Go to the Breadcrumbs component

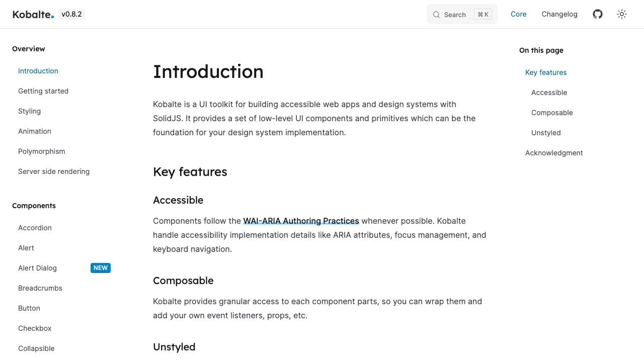pos(40,288)
